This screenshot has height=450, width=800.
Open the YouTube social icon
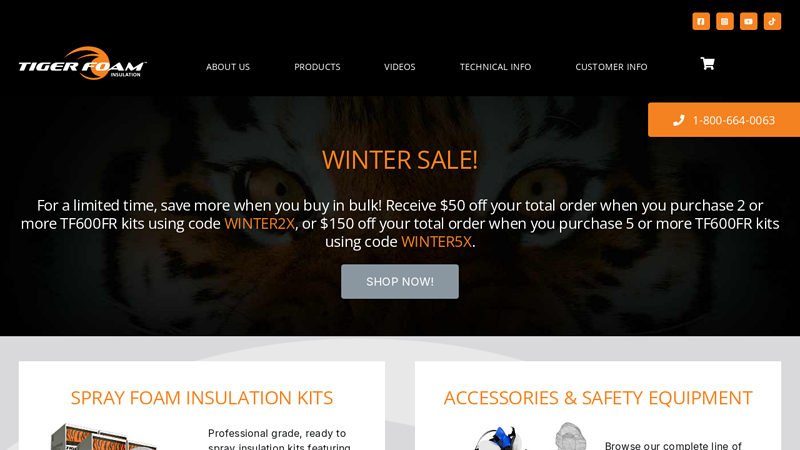(748, 21)
